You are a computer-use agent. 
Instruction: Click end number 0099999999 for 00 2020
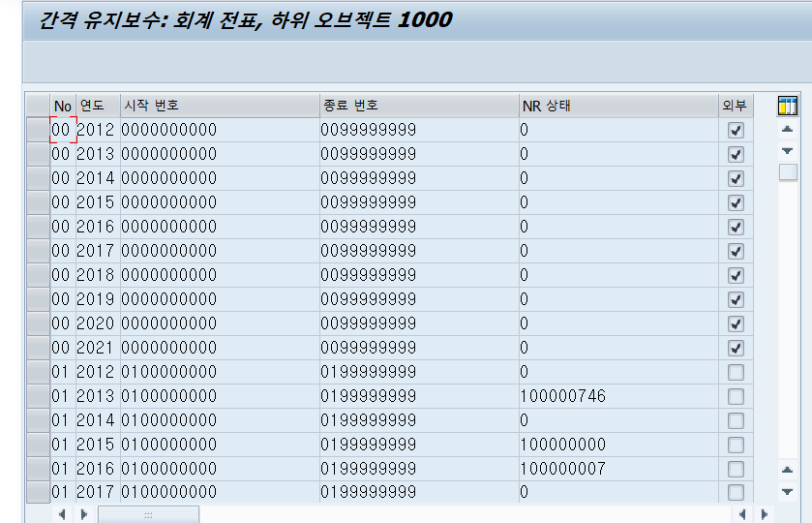pyautogui.click(x=419, y=323)
